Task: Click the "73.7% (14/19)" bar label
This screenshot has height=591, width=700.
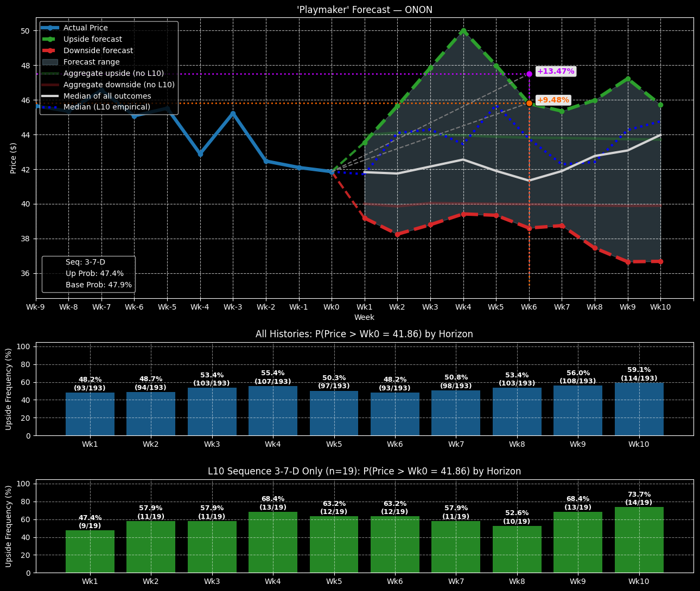Action: pyautogui.click(x=639, y=498)
